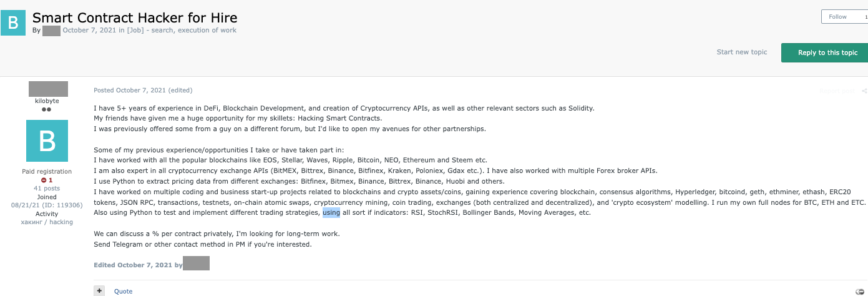
Task: Open the [Job] - search, execution of work forum
Action: point(182,30)
